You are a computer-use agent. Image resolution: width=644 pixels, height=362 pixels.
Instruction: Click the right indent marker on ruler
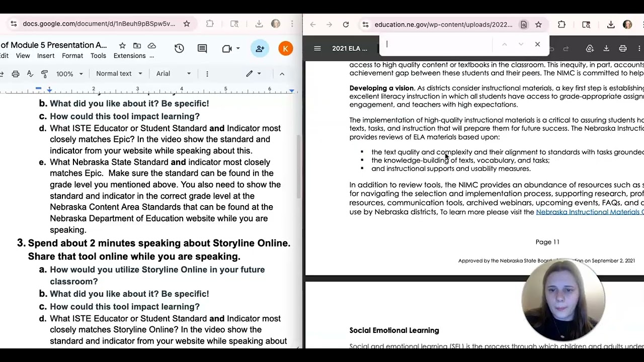click(x=292, y=90)
